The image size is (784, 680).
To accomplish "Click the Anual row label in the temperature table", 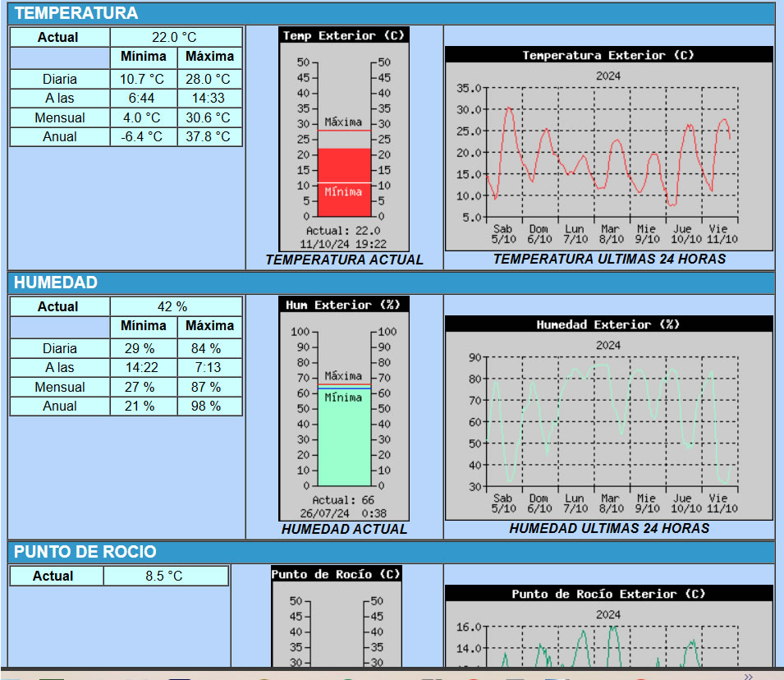I will [59, 136].
